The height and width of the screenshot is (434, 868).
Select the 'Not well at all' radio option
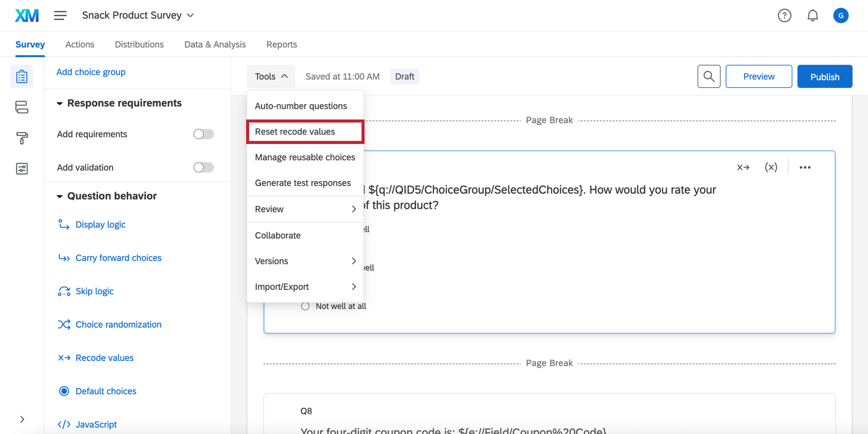(305, 306)
